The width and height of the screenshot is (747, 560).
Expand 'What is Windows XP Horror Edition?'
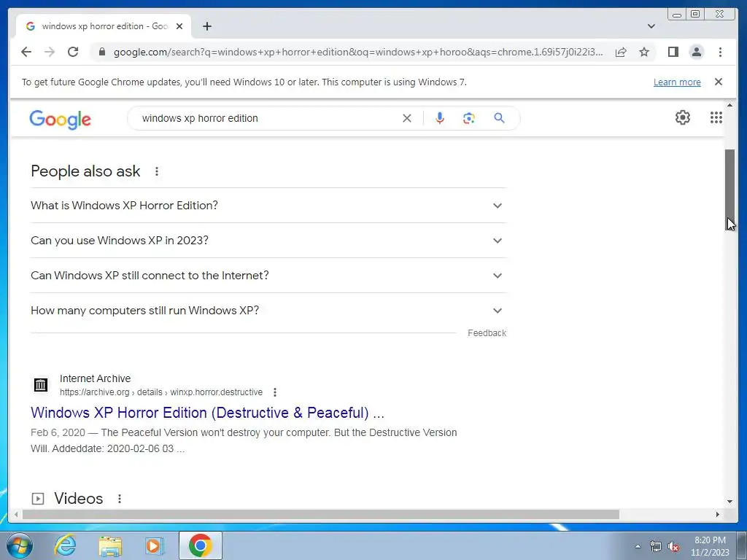pyautogui.click(x=268, y=206)
